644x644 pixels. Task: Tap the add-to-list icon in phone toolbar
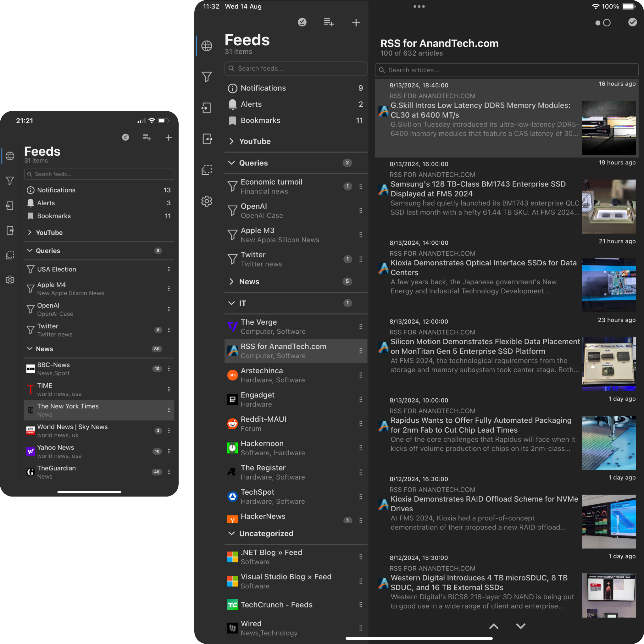point(147,137)
